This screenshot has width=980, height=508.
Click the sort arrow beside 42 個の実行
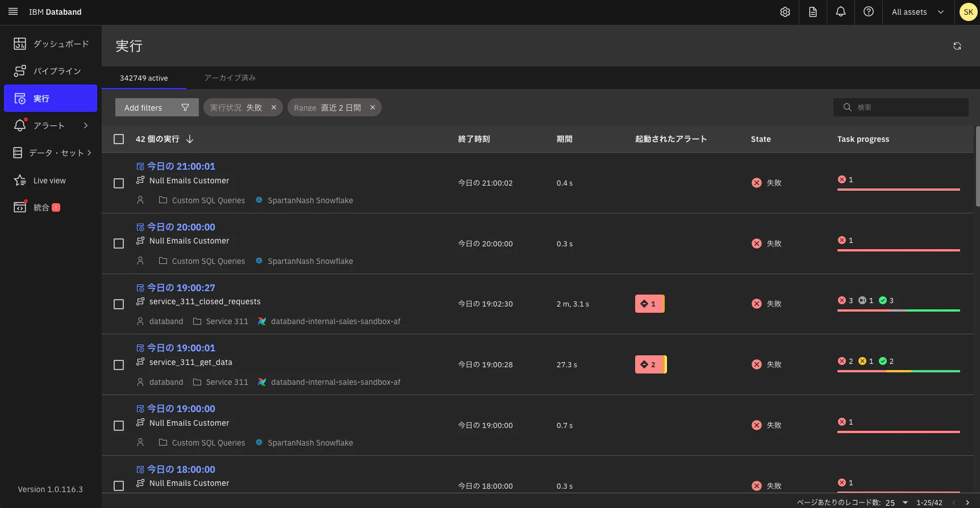[x=190, y=139]
